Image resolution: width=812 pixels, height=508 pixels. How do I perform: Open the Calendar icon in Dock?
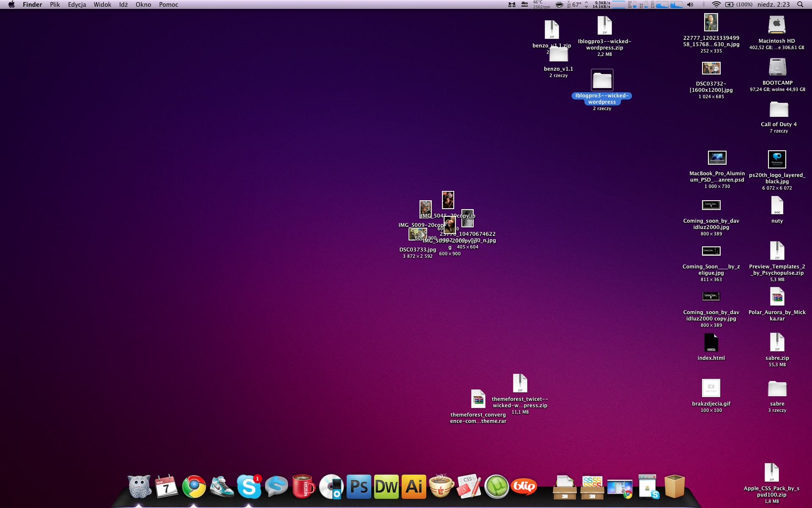coord(167,487)
